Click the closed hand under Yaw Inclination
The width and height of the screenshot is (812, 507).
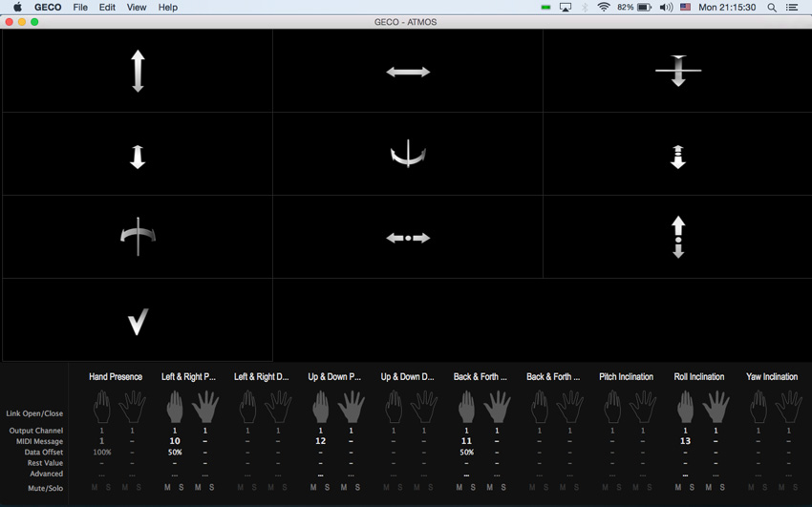coord(759,407)
